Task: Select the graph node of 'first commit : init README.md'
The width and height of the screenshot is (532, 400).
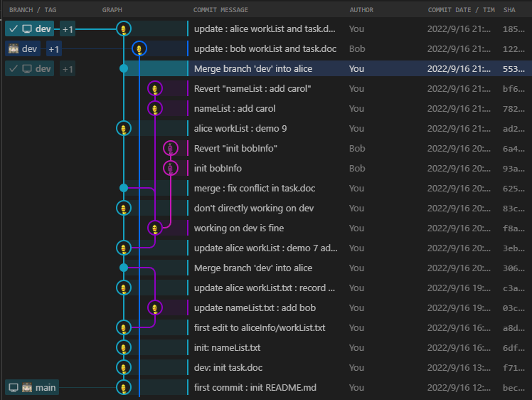Action: [124, 387]
